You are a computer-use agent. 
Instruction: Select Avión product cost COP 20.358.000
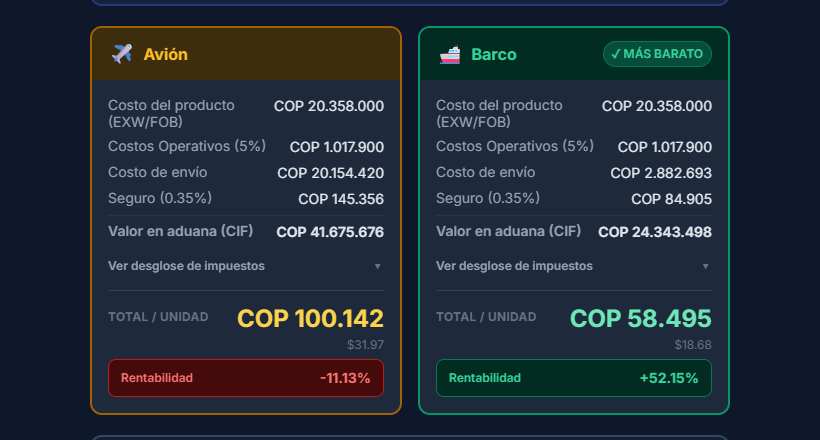coord(329,106)
